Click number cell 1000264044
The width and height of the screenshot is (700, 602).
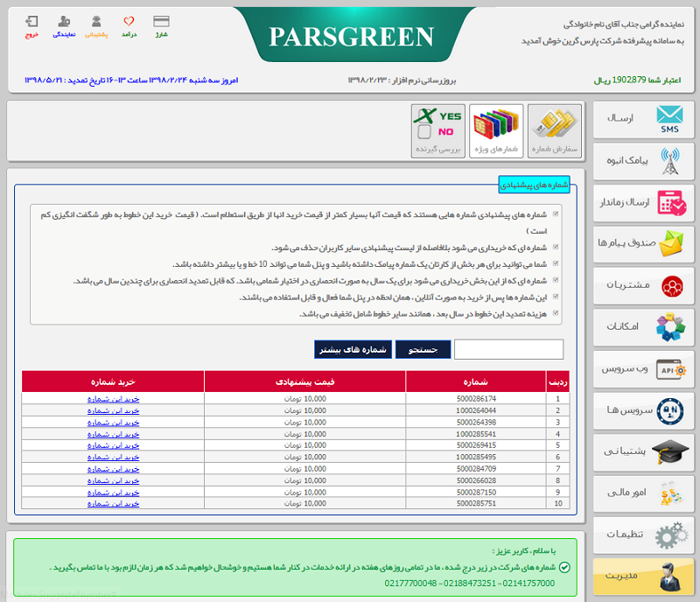coord(476,410)
